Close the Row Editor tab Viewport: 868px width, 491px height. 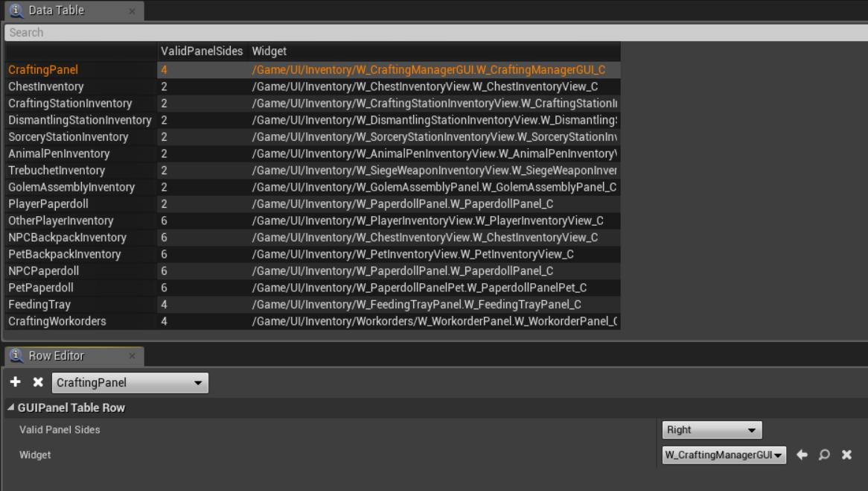[x=132, y=357]
